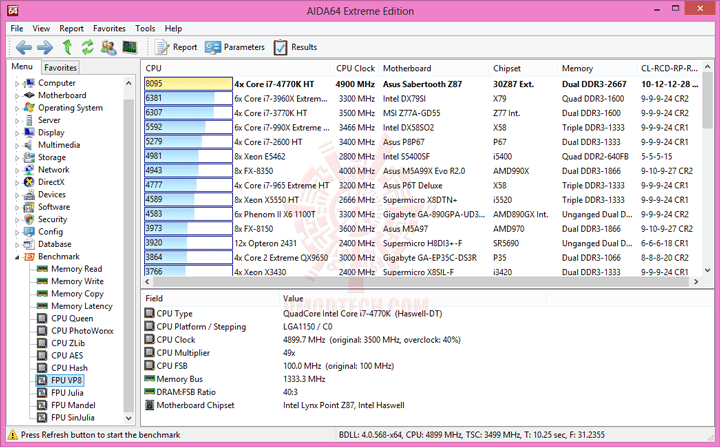Select the FPU VP8 benchmark
Image resolution: width=720 pixels, height=447 pixels.
[66, 380]
